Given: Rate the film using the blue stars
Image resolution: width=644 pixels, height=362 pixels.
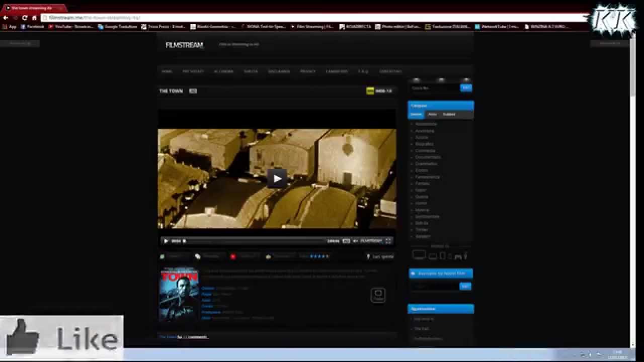Looking at the screenshot, I should tap(319, 256).
